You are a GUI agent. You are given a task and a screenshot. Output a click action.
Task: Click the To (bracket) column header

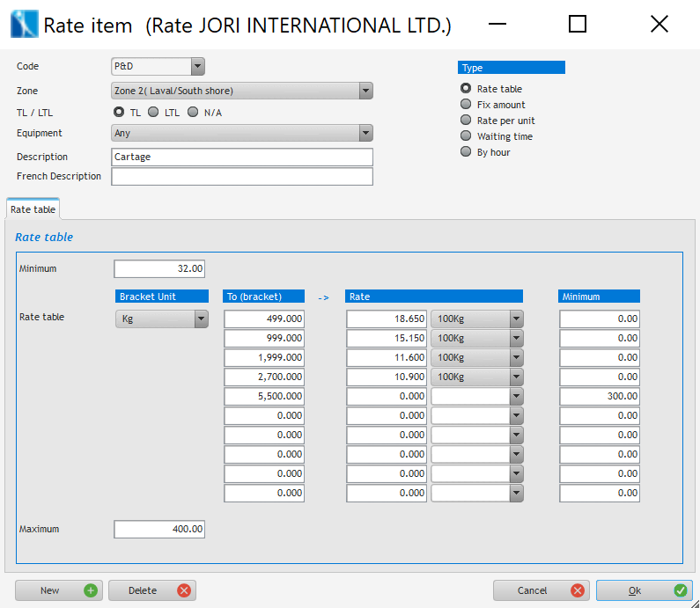[264, 297]
